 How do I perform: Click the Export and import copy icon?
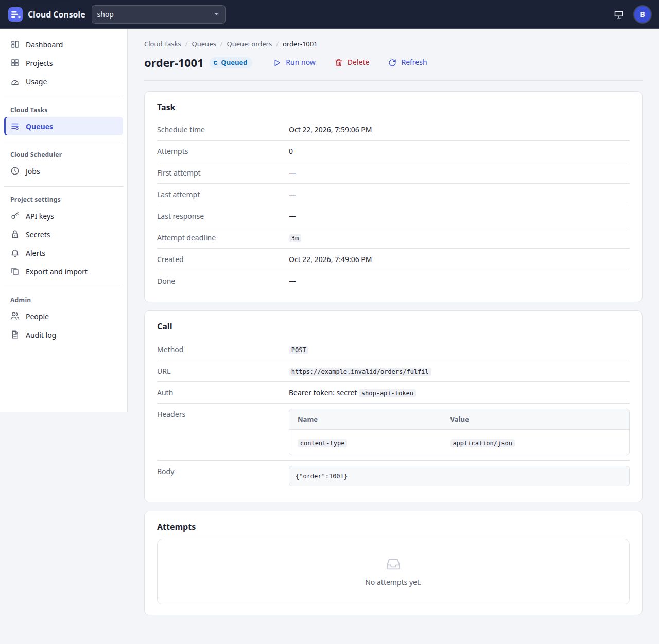coord(15,272)
